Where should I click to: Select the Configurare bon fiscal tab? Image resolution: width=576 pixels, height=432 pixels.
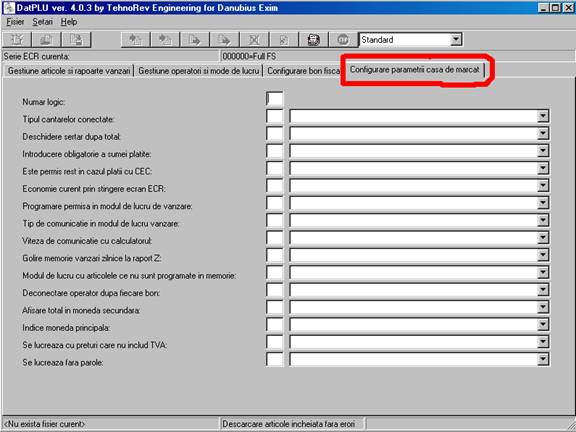tap(303, 71)
